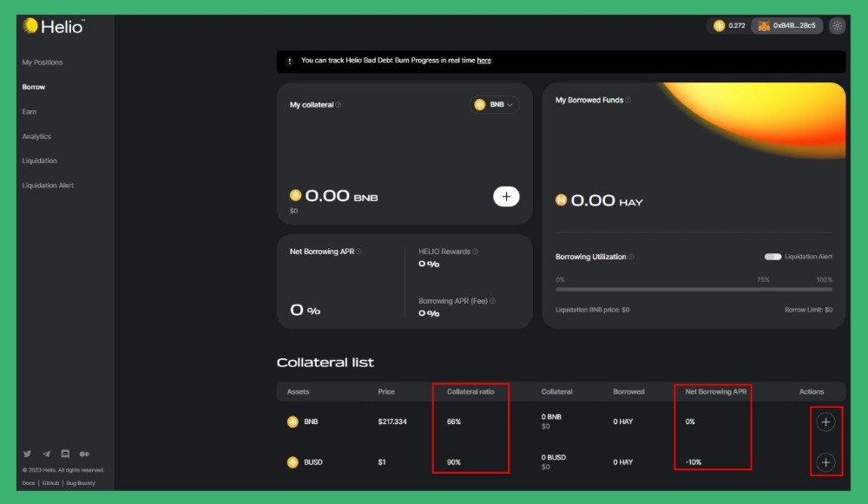The height and width of the screenshot is (504, 868).
Task: Click the info icon beside My collateral
Action: click(x=339, y=105)
